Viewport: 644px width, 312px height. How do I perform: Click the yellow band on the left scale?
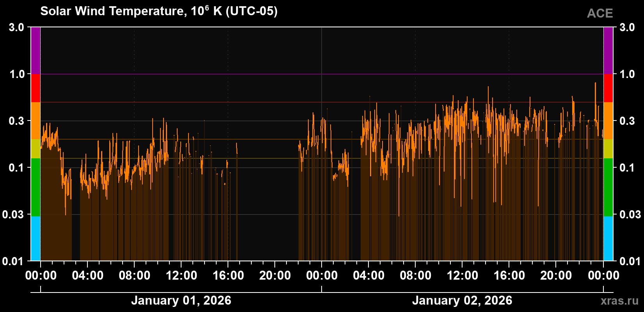pyautogui.click(x=36, y=149)
